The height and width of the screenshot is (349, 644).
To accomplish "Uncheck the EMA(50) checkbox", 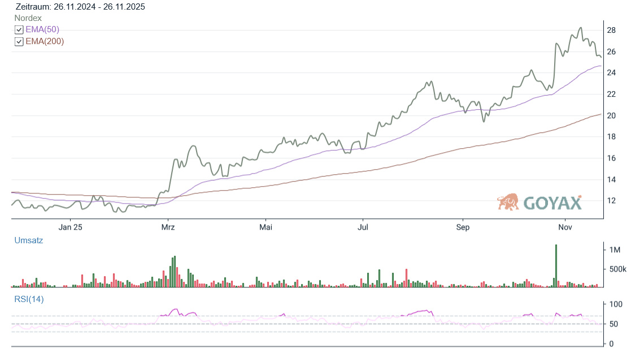I will (x=19, y=30).
